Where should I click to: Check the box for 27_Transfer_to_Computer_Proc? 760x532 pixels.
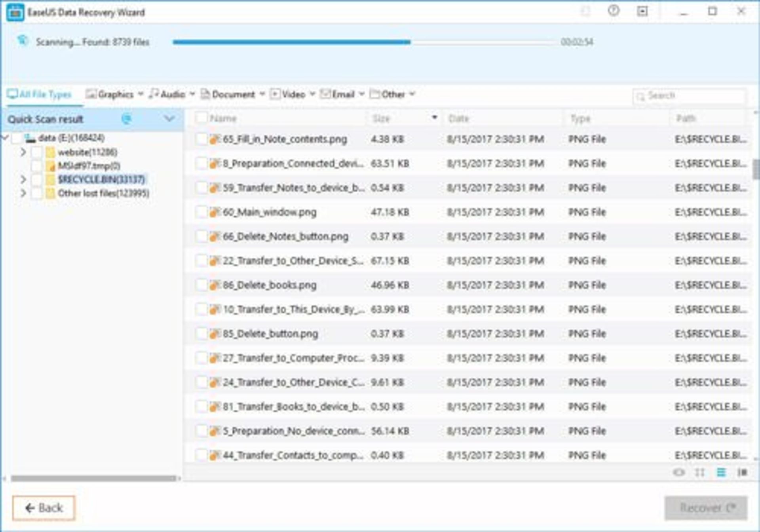click(x=201, y=358)
